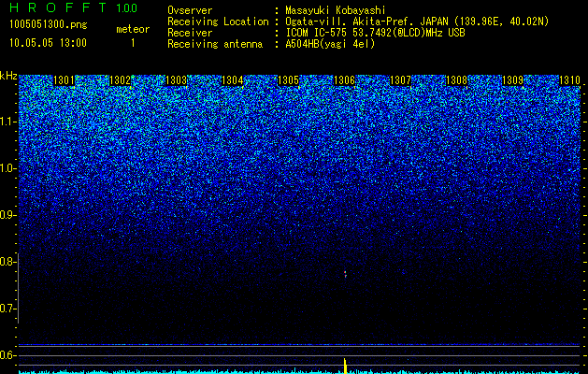Click the meteor count label
588x374 pixels.
pyautogui.click(x=133, y=29)
